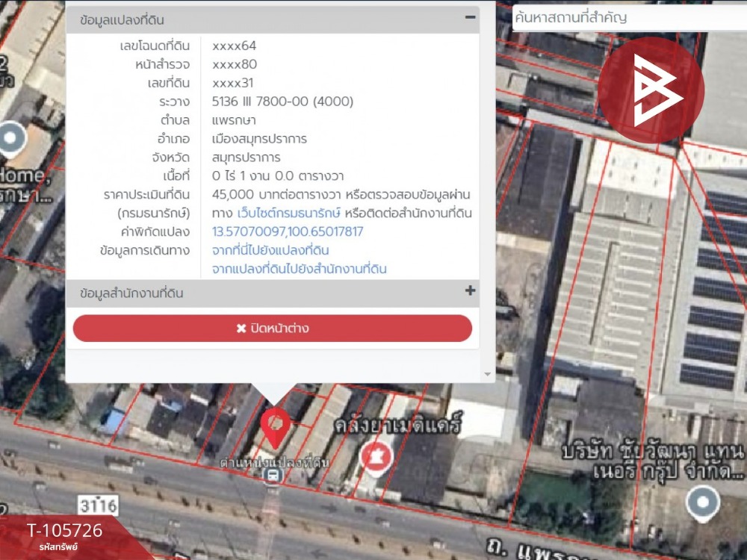
Task: Click the จากแปลงที่ดินไปยังสำนักงานที่ดิน directions link
Action: (x=300, y=269)
